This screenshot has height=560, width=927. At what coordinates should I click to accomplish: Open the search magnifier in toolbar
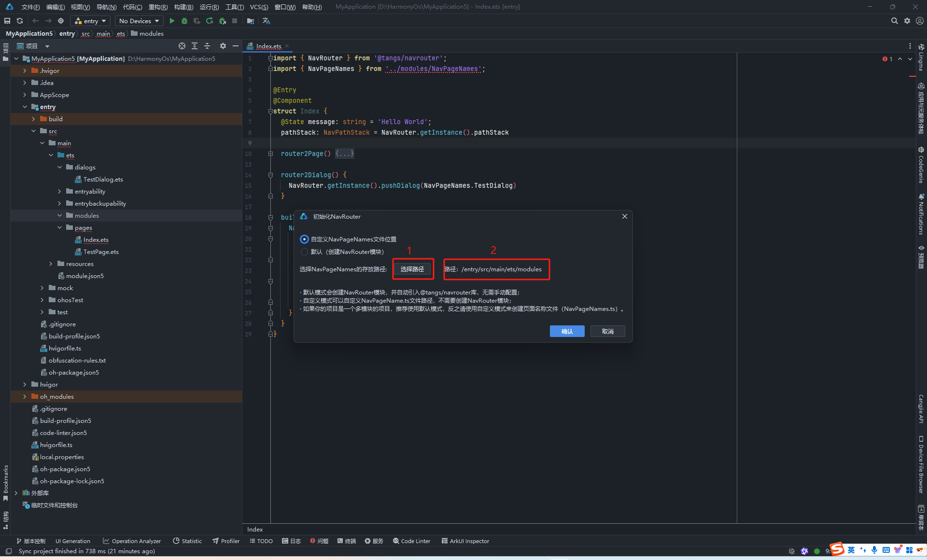[x=894, y=21]
